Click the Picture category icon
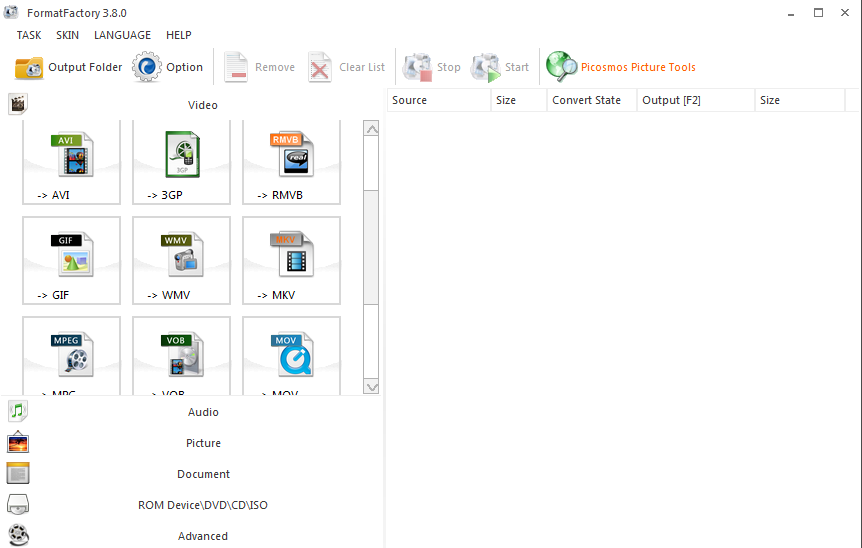 18,442
